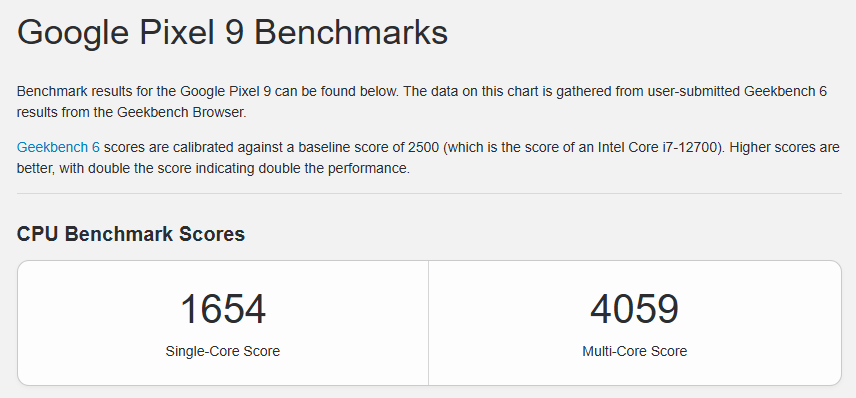Select the CPU Benchmark Scores heading

[x=131, y=234]
